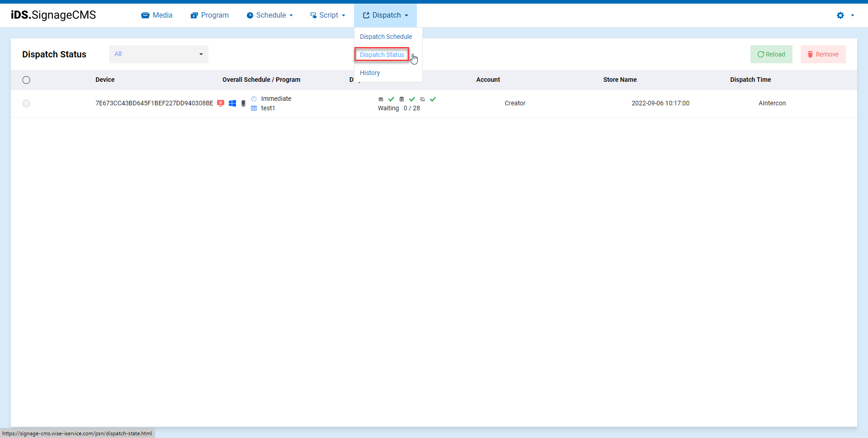Click the Immediate schedule text
The image size is (868, 438).
(x=276, y=99)
